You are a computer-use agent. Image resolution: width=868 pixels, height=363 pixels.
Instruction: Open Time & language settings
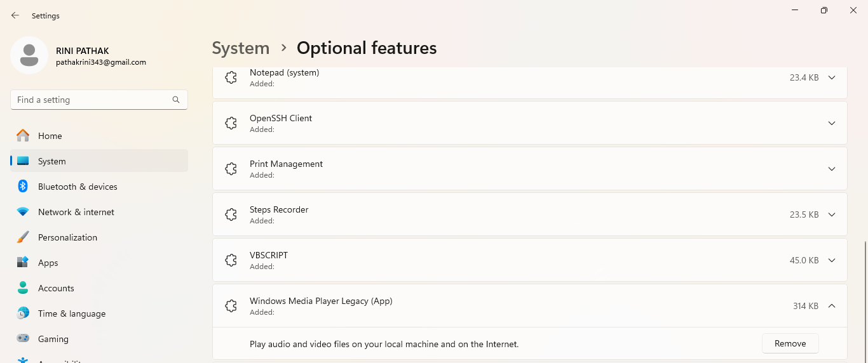pyautogui.click(x=72, y=313)
